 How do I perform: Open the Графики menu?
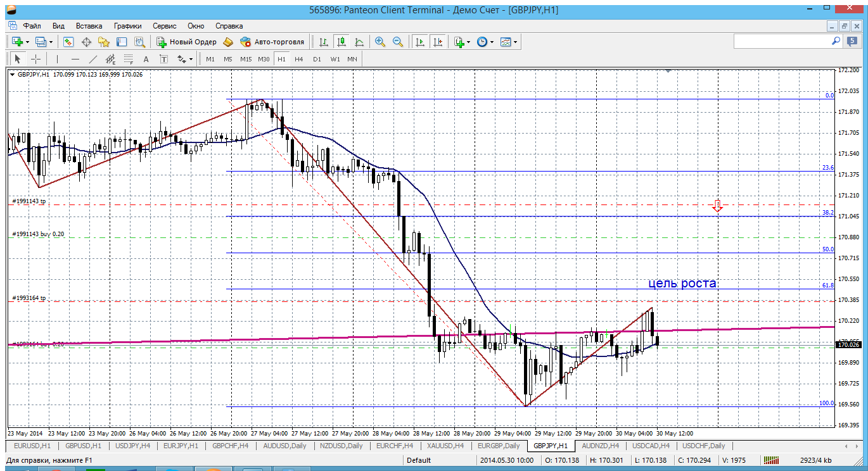click(127, 26)
